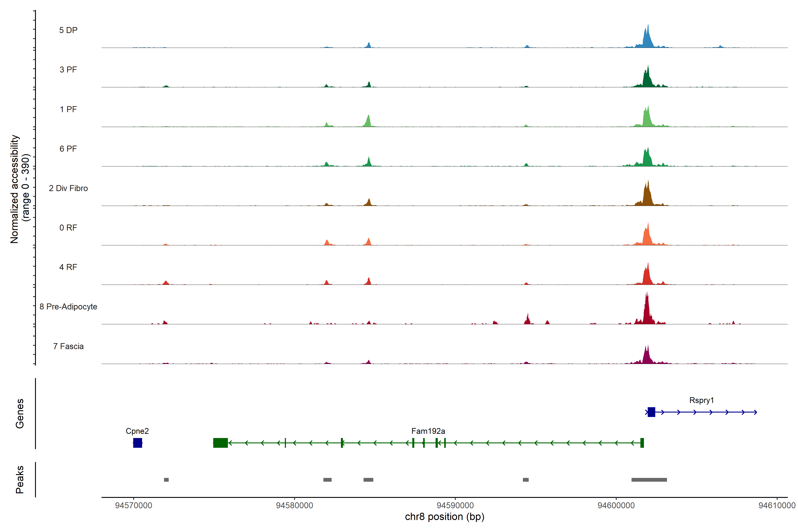Click the leftmost small gray peak marker
Screen dimensions: 798x532
tap(166, 480)
